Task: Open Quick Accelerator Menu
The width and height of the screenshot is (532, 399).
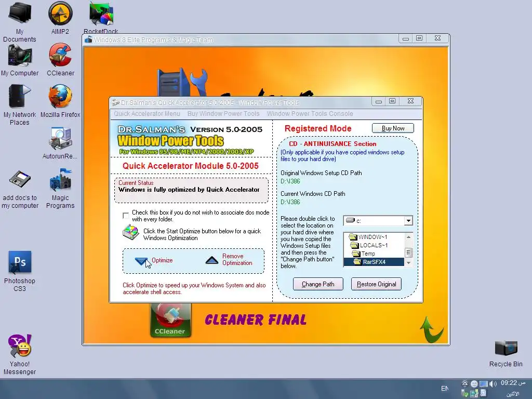Action: coord(147,114)
